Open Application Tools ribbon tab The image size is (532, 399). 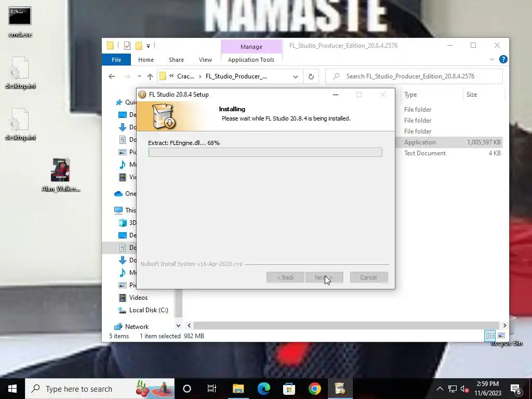point(251,60)
